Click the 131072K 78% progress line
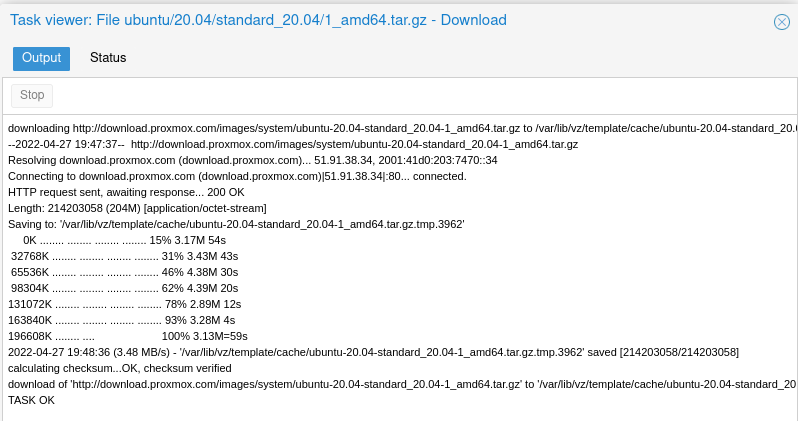Viewport: 798px width, 421px height. [x=124, y=304]
